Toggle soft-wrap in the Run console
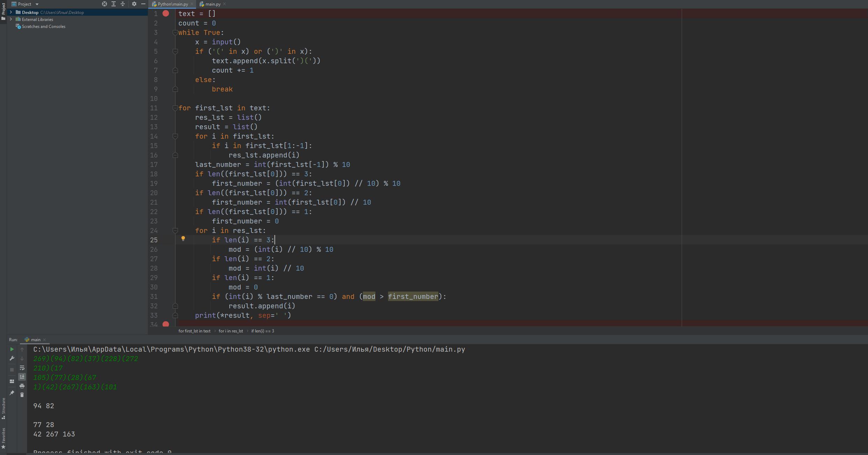The height and width of the screenshot is (455, 868). [x=22, y=368]
